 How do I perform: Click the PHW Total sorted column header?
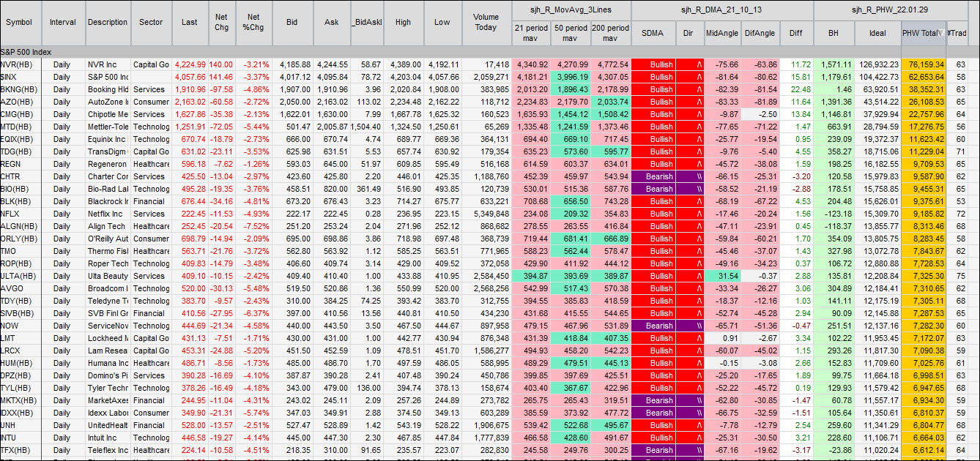[923, 33]
